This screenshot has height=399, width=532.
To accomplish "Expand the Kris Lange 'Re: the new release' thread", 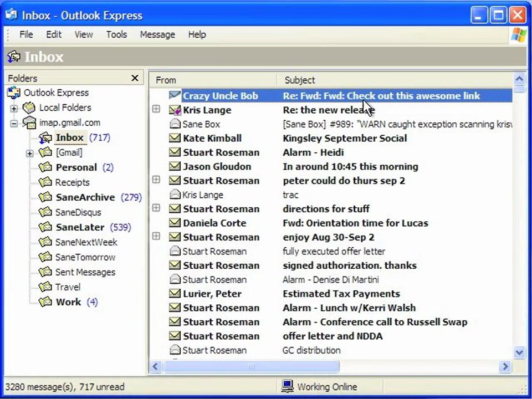I will [x=156, y=109].
